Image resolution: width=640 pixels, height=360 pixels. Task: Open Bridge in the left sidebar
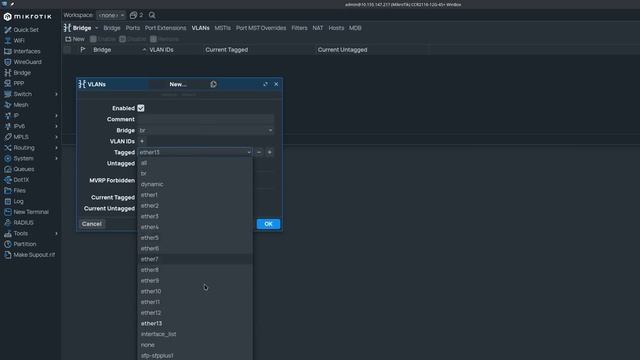pyautogui.click(x=22, y=73)
